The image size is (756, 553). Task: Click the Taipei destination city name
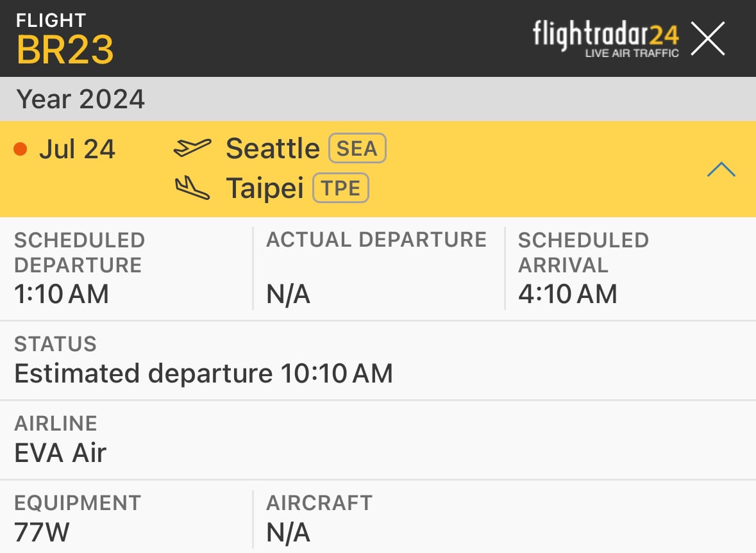coord(265,188)
